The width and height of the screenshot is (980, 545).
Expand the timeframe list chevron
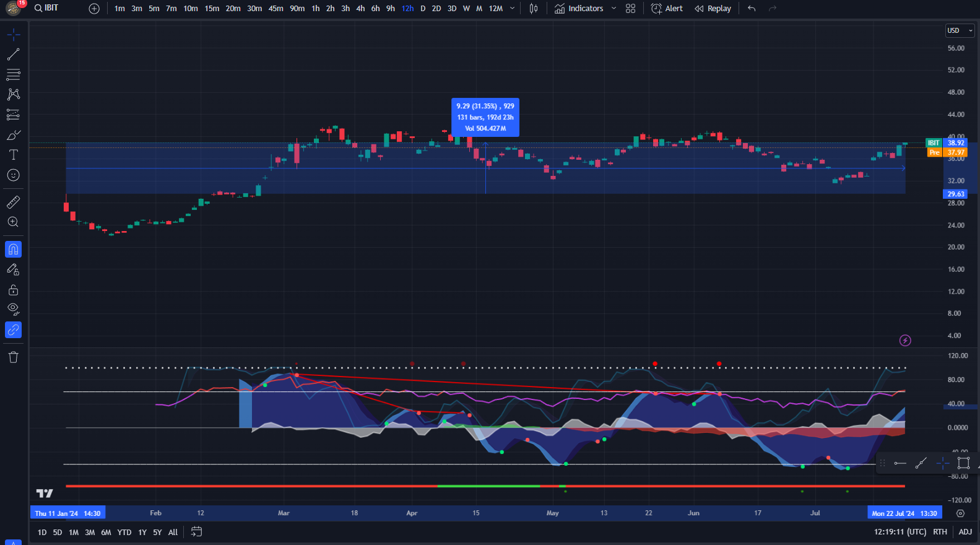pos(512,9)
